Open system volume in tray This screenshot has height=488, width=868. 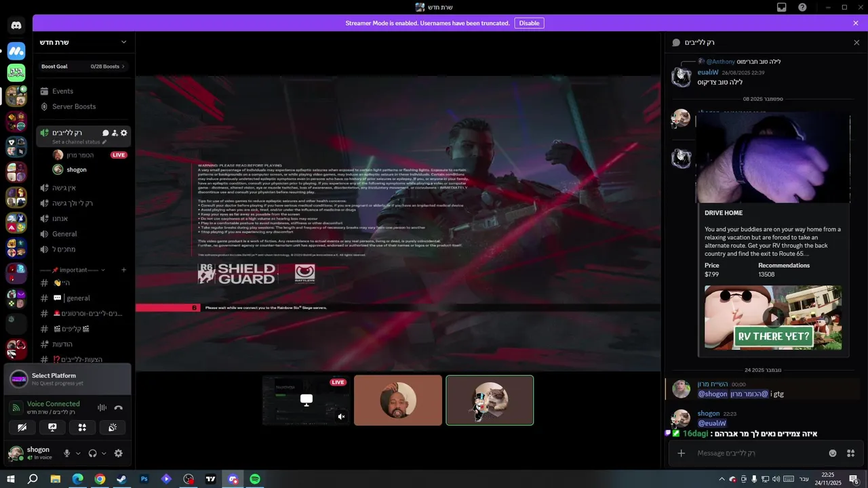coord(776,479)
